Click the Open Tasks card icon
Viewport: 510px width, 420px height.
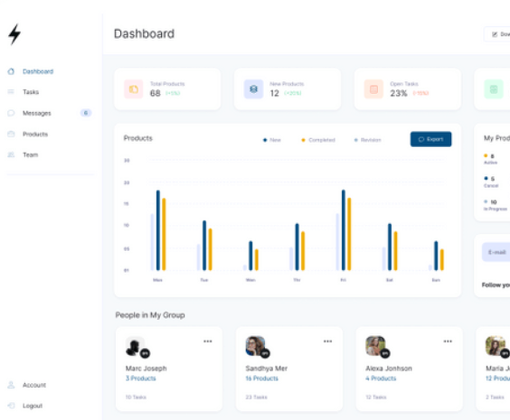pyautogui.click(x=374, y=89)
